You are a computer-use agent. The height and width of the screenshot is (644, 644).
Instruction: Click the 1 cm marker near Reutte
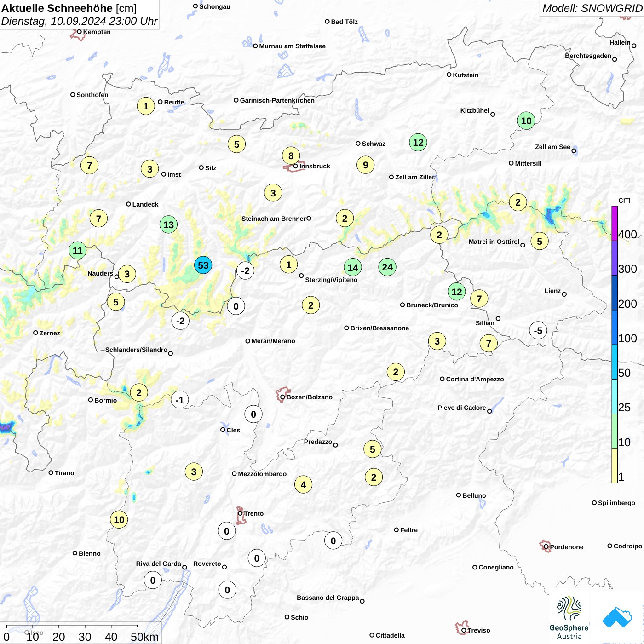146,106
